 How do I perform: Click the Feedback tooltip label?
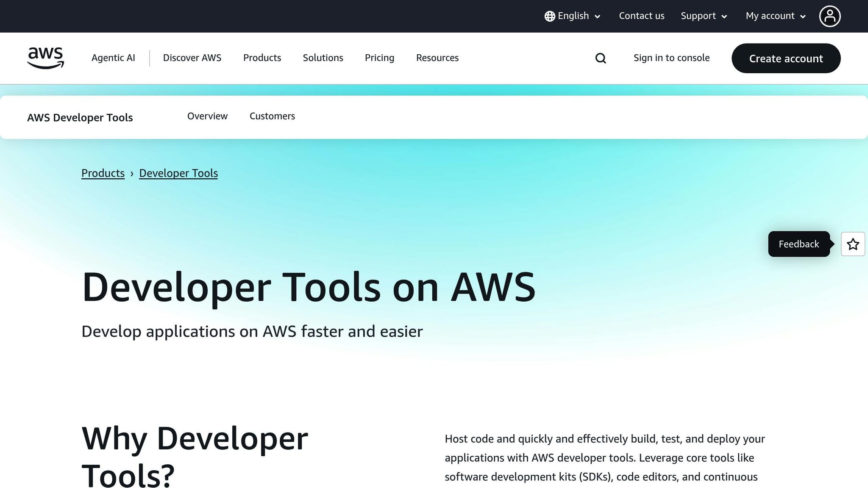[798, 244]
